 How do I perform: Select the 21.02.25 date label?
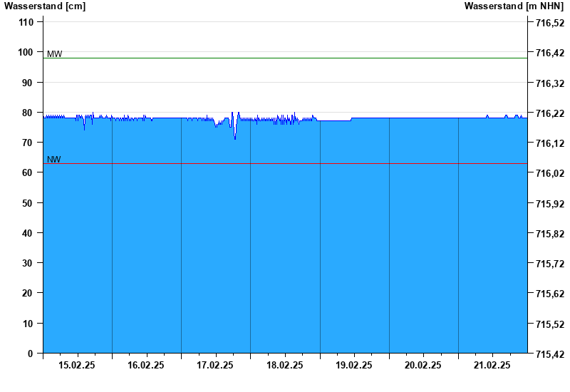(492, 365)
